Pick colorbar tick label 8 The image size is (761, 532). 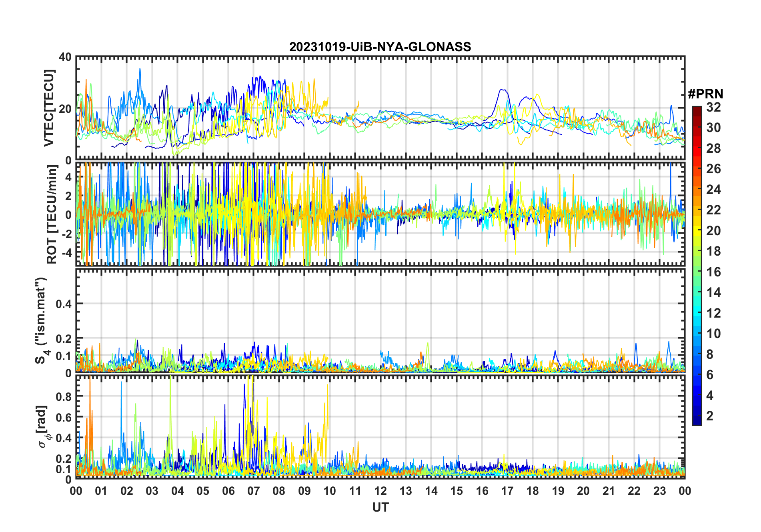(710, 354)
